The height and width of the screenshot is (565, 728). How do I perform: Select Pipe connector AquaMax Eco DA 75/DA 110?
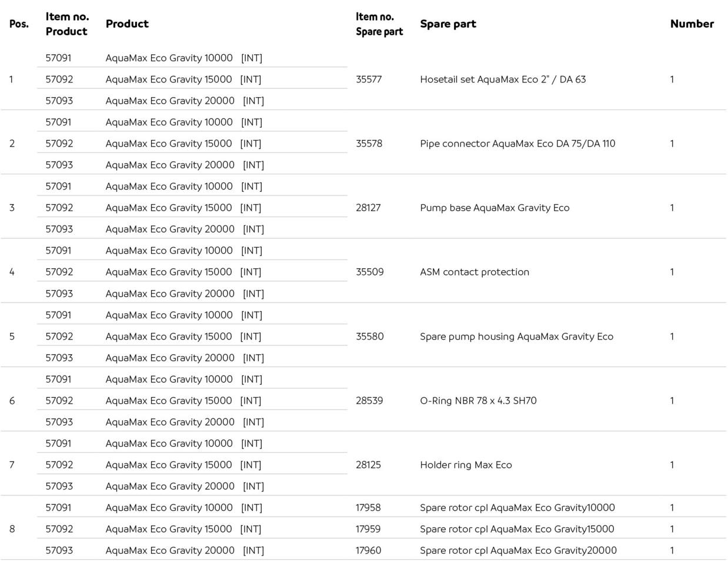click(x=517, y=144)
